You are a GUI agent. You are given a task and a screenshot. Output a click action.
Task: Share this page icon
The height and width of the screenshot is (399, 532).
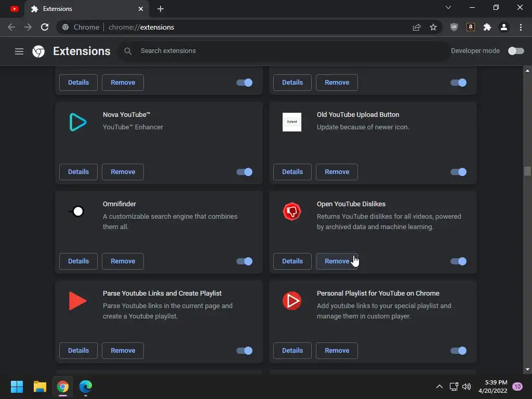tap(417, 27)
